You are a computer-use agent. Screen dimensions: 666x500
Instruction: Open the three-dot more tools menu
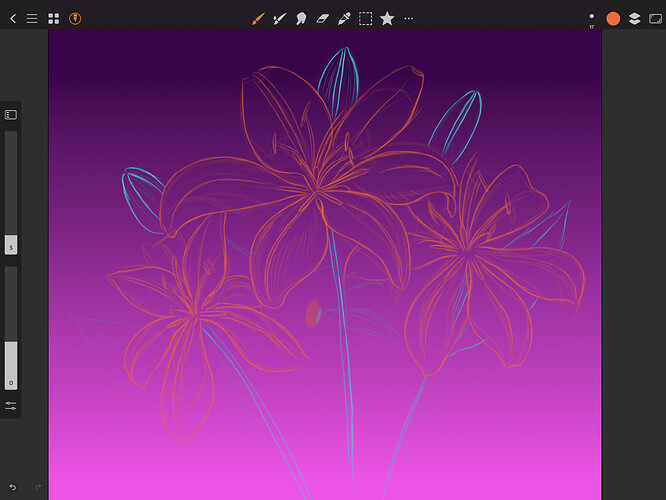click(x=409, y=19)
